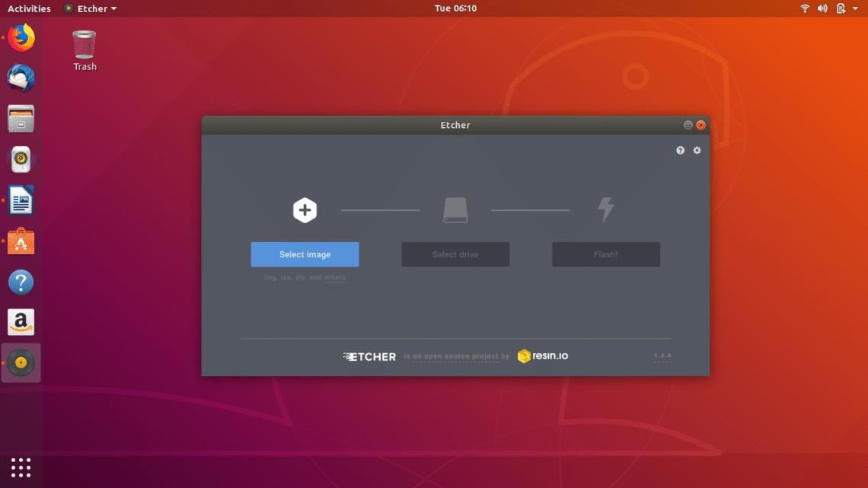
Task: Click the drive icon in the flashing workflow
Action: [455, 209]
